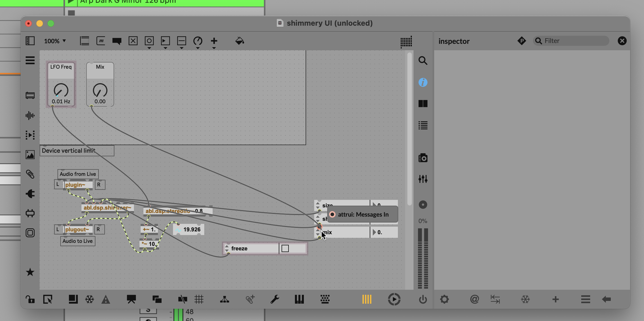
Task: Open the 100% zoom dropdown
Action: click(55, 41)
